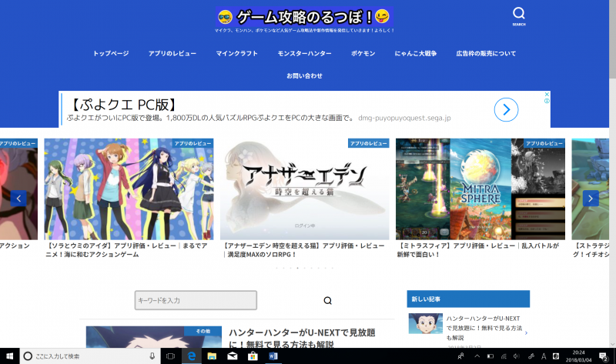Open the ソラとウミのアイダ review title link
This screenshot has width=616, height=364.
[x=126, y=250]
